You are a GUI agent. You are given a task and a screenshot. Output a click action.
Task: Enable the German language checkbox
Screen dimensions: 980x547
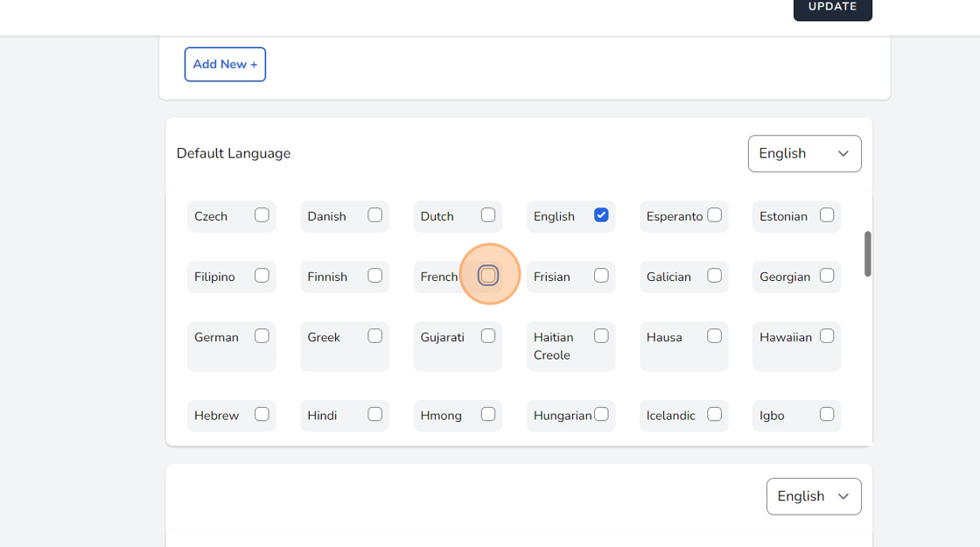[x=262, y=334]
